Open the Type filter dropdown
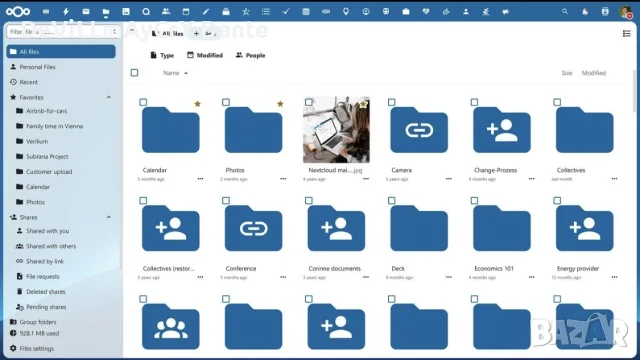Viewport: 640px width, 360px height. tap(162, 55)
